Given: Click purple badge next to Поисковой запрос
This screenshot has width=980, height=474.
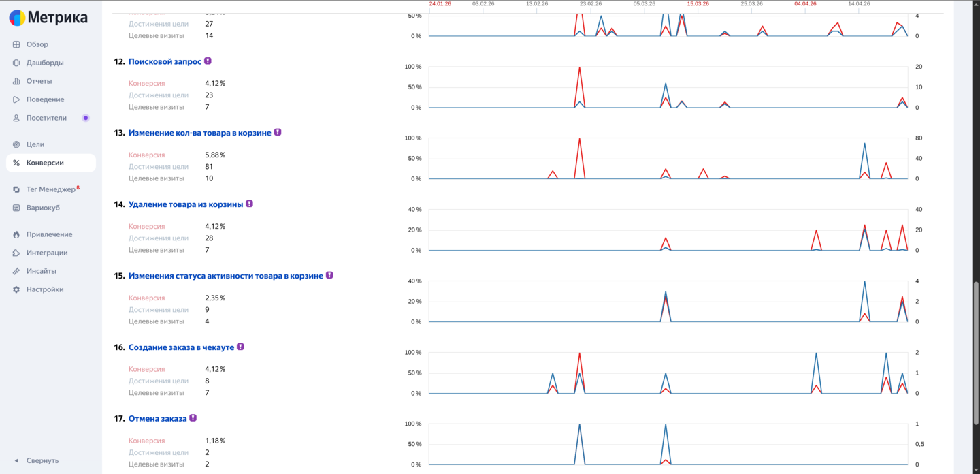Looking at the screenshot, I should point(208,61).
